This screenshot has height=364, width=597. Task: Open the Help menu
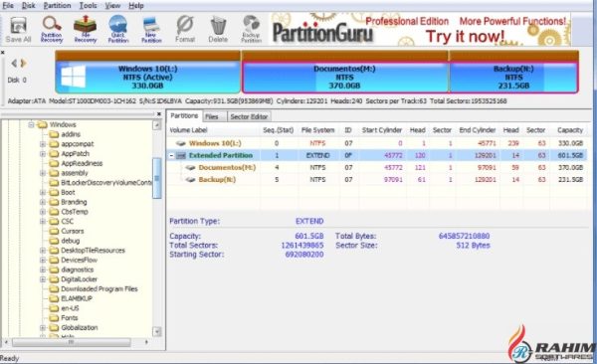[x=136, y=6]
